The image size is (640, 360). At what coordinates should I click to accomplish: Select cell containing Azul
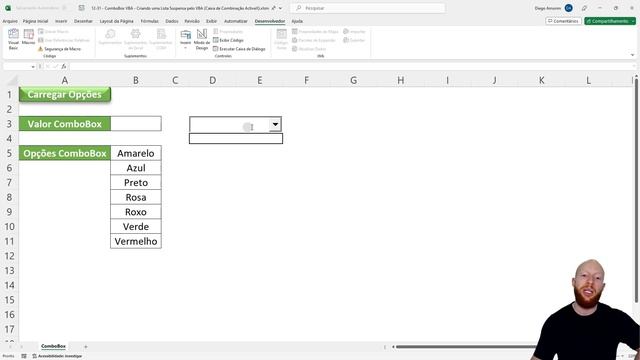(x=136, y=168)
